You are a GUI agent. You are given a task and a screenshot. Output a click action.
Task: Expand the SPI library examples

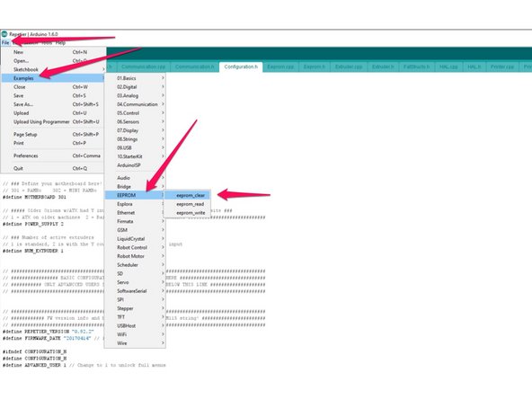tap(135, 299)
